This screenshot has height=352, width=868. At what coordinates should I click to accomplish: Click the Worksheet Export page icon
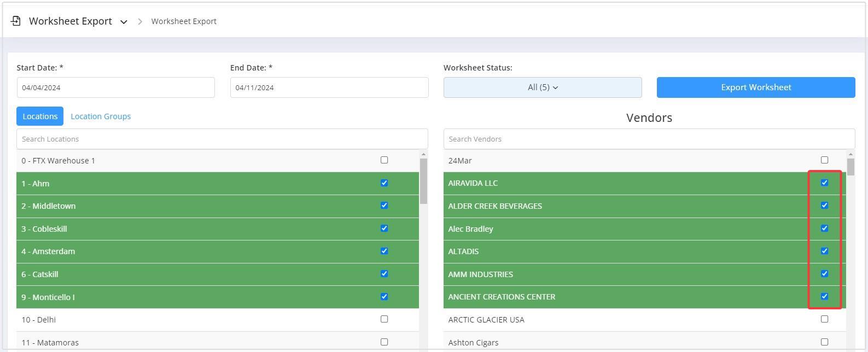click(16, 21)
